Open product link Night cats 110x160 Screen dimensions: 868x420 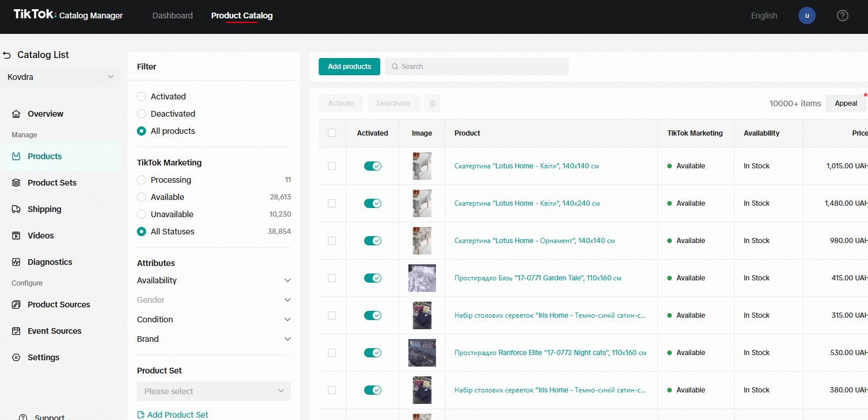550,353
